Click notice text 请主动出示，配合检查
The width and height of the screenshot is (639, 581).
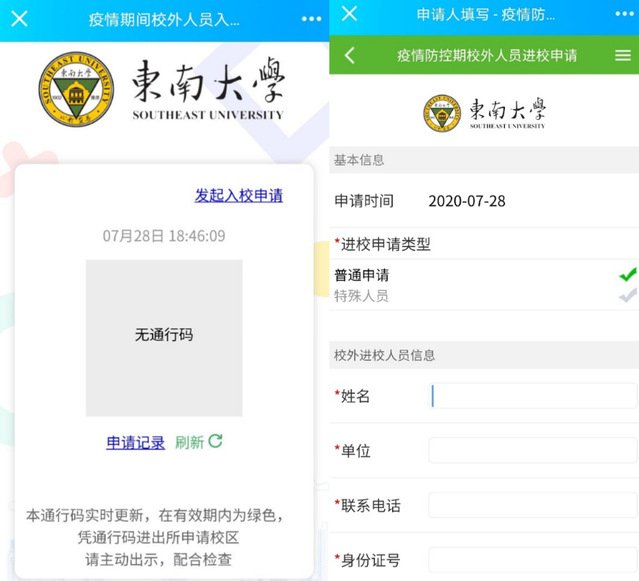[159, 559]
